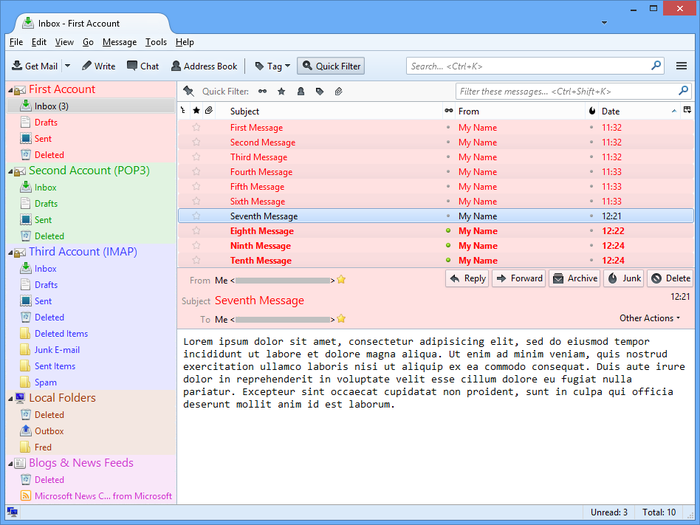Open the Help menu
The image size is (700, 525).
tap(184, 42)
